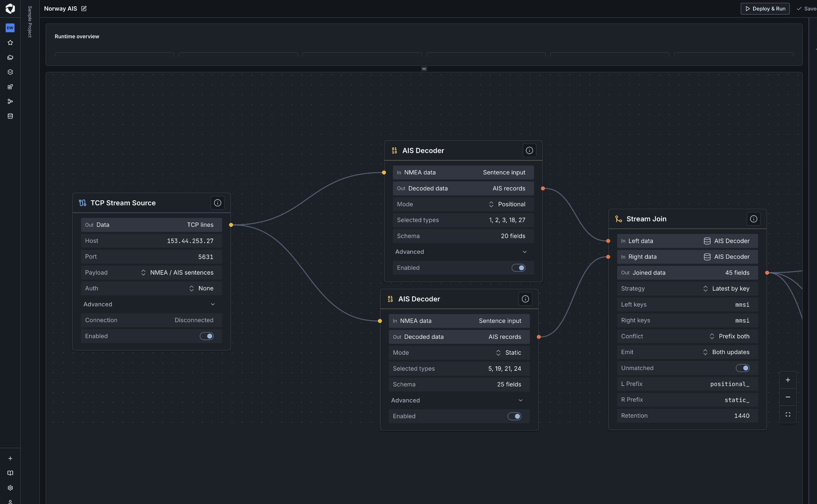Screen dimensions: 817x504
Task: Zoom out on the canvas
Action: [788, 397]
